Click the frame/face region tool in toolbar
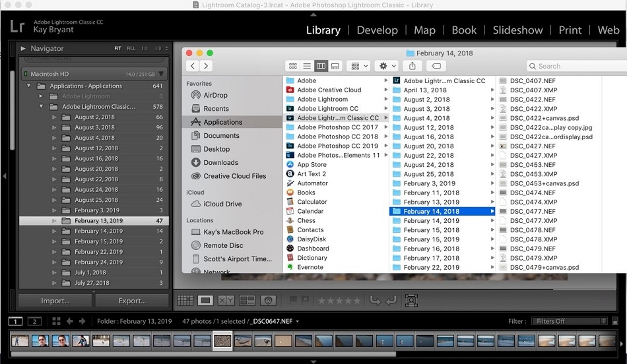 411,301
